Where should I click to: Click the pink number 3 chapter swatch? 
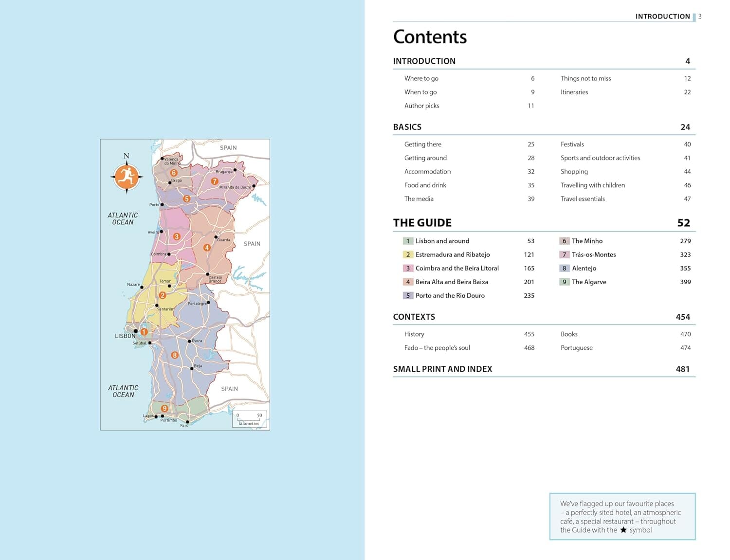tap(408, 268)
